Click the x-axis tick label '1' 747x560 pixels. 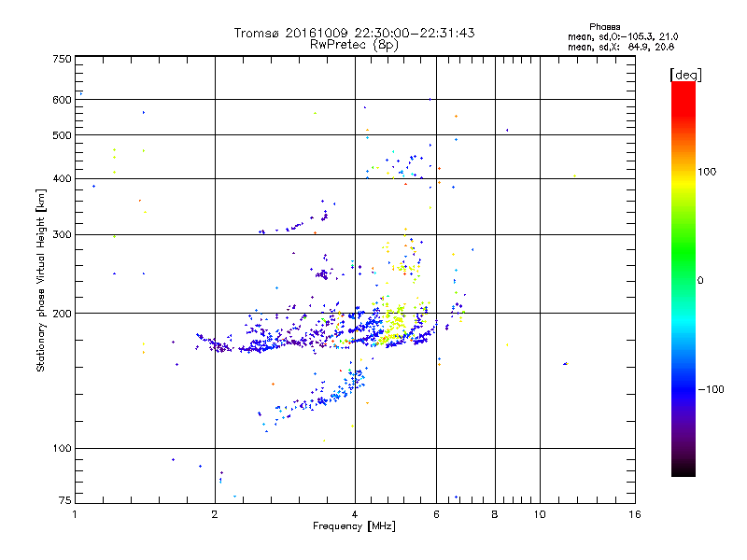[x=75, y=514]
